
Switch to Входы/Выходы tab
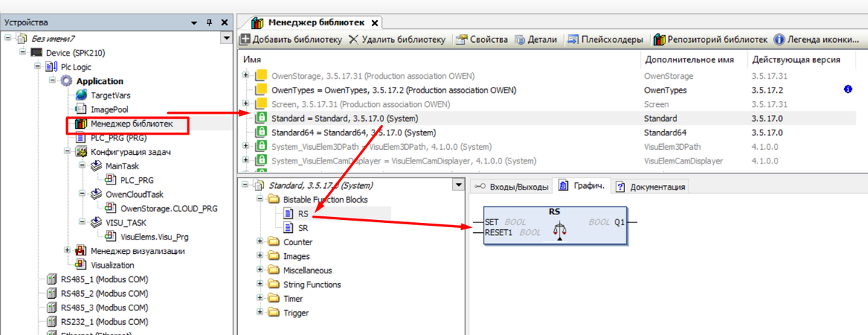click(510, 186)
